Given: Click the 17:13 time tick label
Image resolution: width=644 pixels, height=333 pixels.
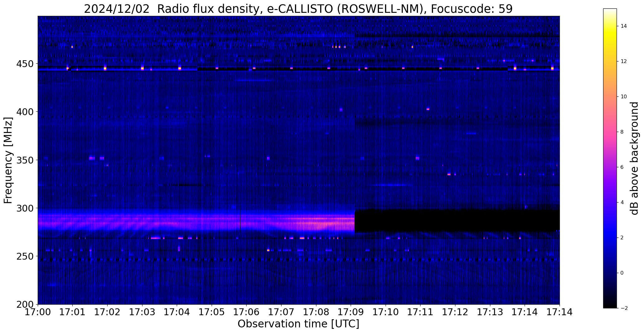Looking at the screenshot, I should pos(490,312).
